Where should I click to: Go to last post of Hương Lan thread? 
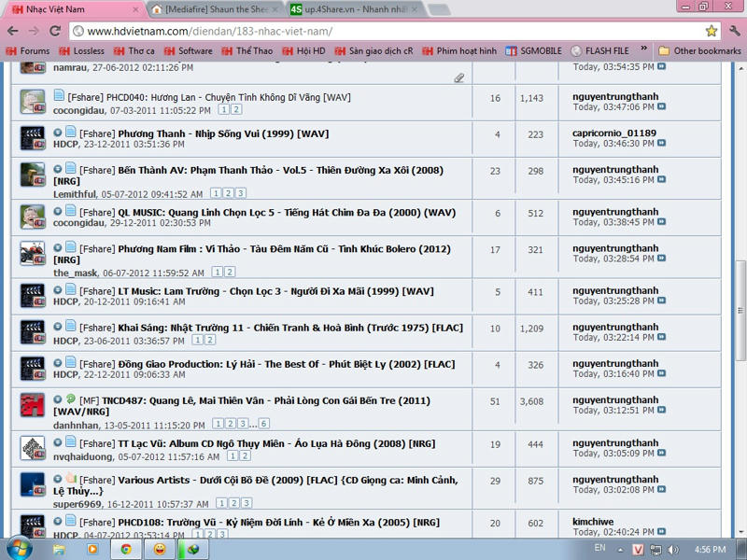point(662,106)
